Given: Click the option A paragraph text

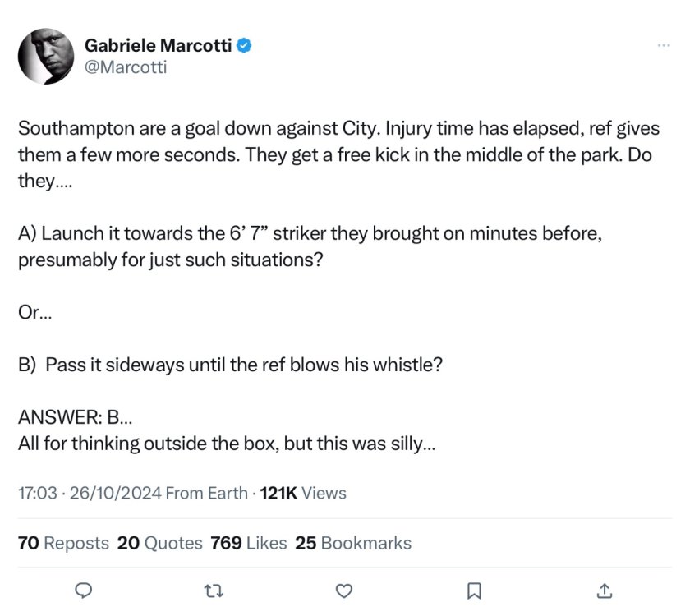Looking at the screenshot, I should 310,245.
